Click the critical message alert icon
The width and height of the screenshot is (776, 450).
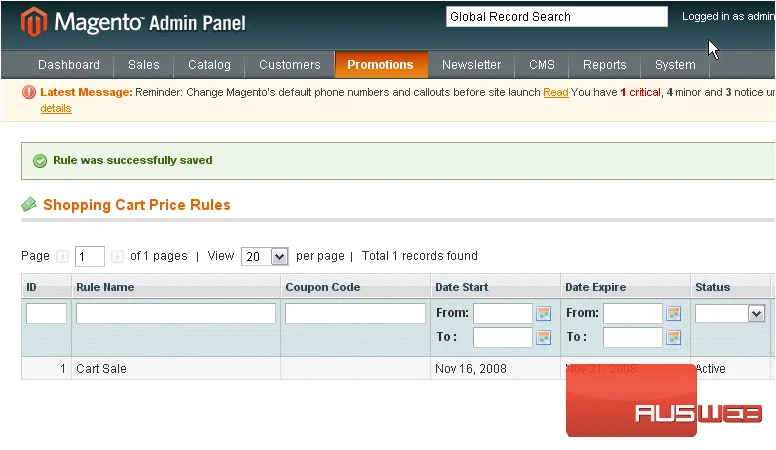(29, 92)
